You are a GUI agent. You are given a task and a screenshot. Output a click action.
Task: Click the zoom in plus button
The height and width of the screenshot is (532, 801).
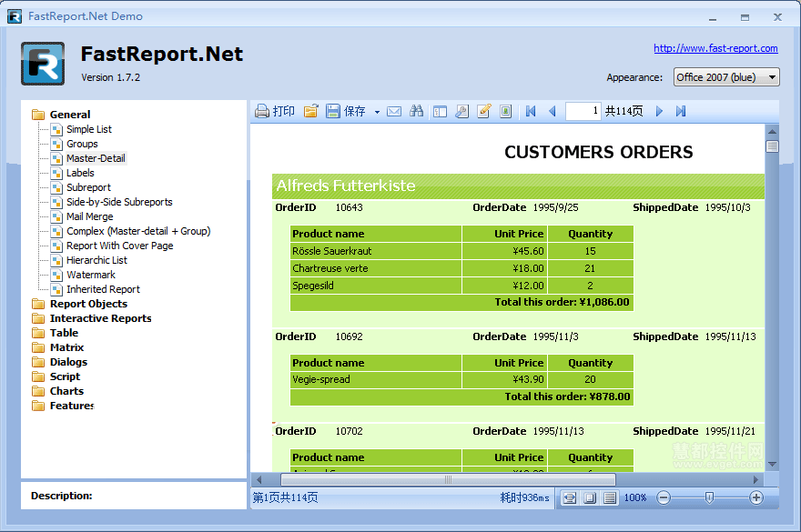(x=756, y=497)
